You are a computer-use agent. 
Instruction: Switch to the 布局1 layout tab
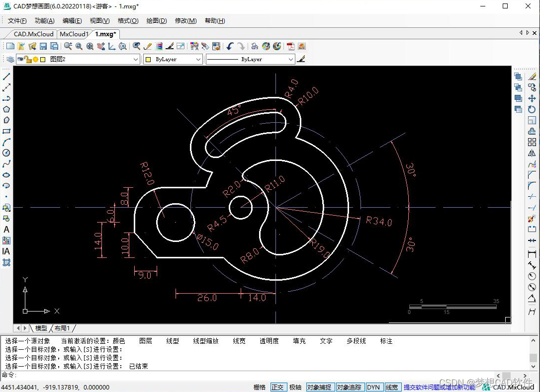[x=62, y=328]
